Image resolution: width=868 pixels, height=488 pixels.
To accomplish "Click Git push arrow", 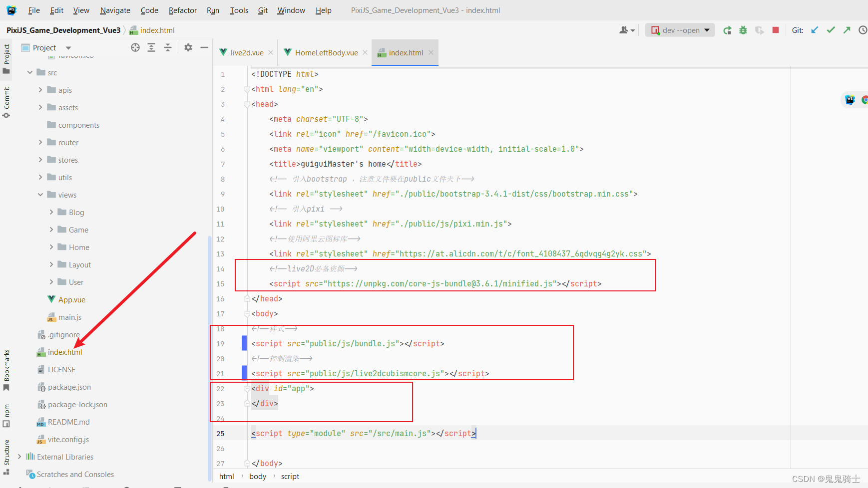I will (x=847, y=30).
